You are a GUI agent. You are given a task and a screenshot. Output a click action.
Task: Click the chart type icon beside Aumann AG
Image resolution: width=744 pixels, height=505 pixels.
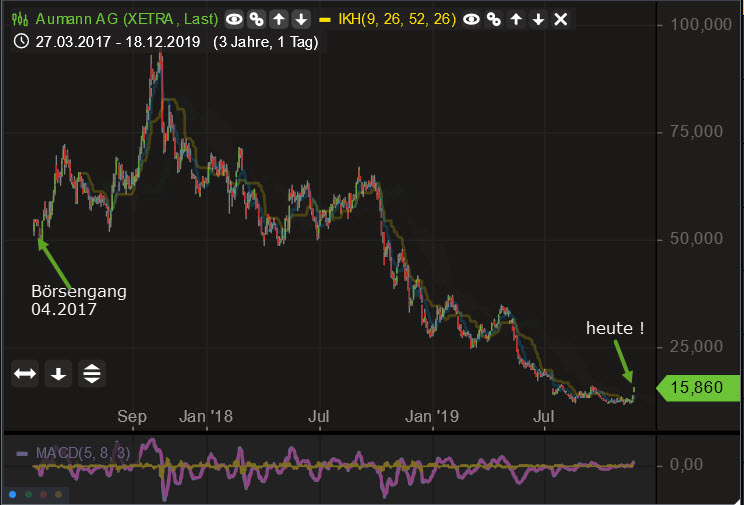tap(19, 19)
